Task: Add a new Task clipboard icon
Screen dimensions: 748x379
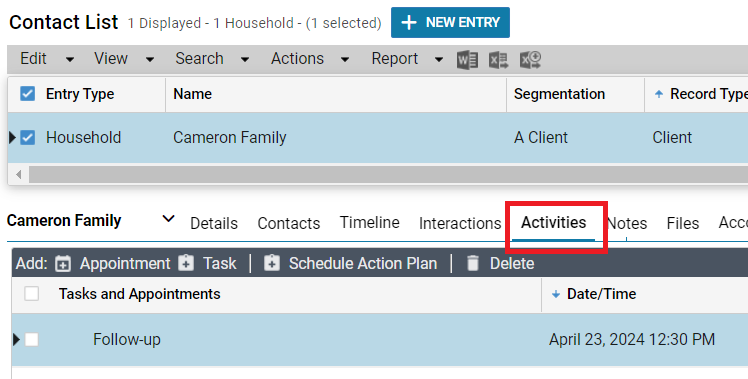Action: (186, 263)
